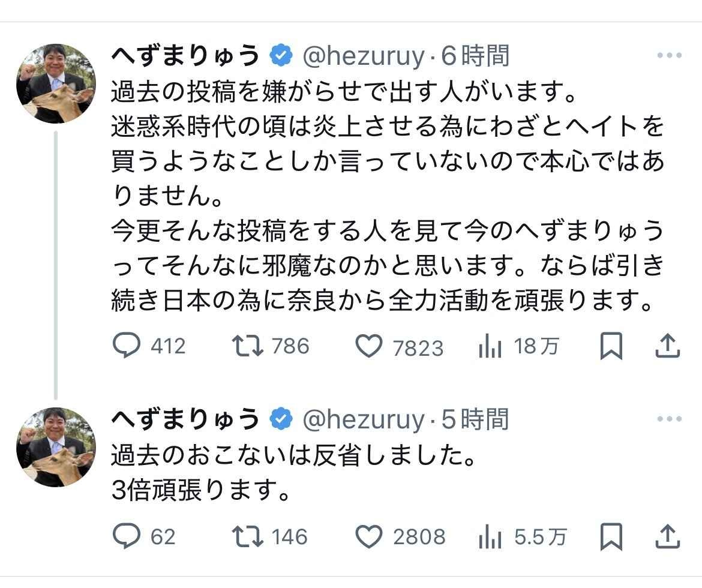Open profile picture on the first tweet
Viewport: 702px width, 588px height.
[x=56, y=83]
